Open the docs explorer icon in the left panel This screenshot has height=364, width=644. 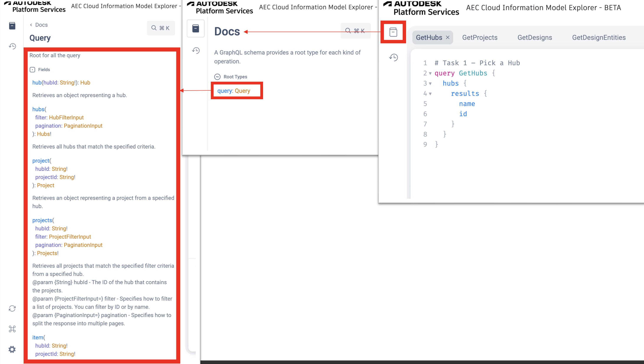tap(12, 26)
